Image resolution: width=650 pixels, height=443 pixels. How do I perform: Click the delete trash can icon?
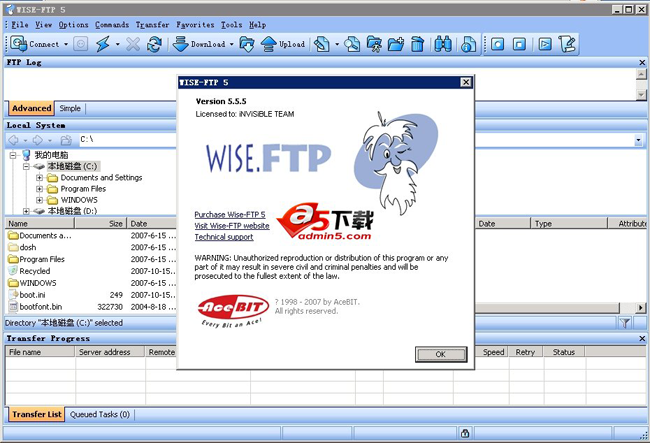coord(417,44)
